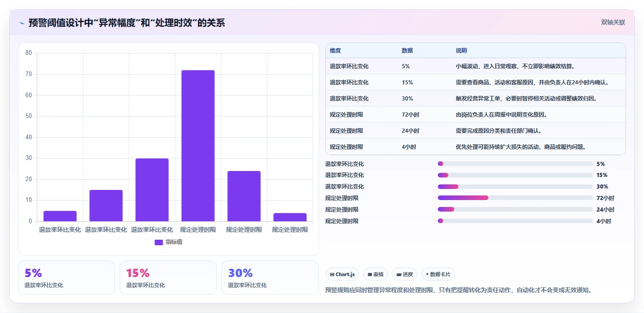The height and width of the screenshot is (313, 644).
Task: Click the y-axis tick label 40
Action: tap(29, 137)
